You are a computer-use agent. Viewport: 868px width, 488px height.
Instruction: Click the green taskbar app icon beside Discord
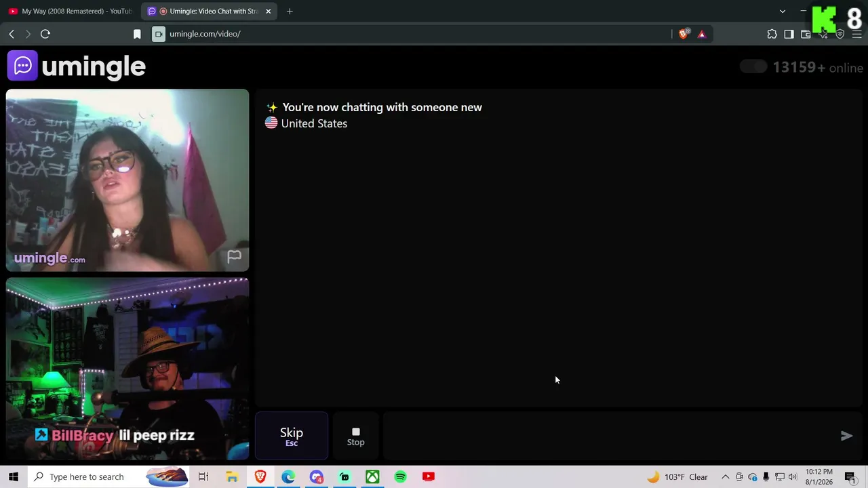344,476
